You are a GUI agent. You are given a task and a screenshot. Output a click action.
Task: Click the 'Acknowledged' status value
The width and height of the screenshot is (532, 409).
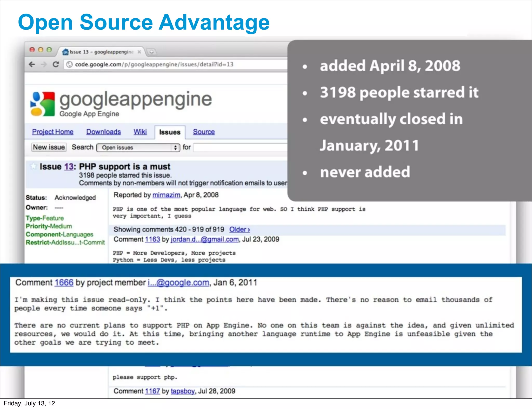pos(75,197)
